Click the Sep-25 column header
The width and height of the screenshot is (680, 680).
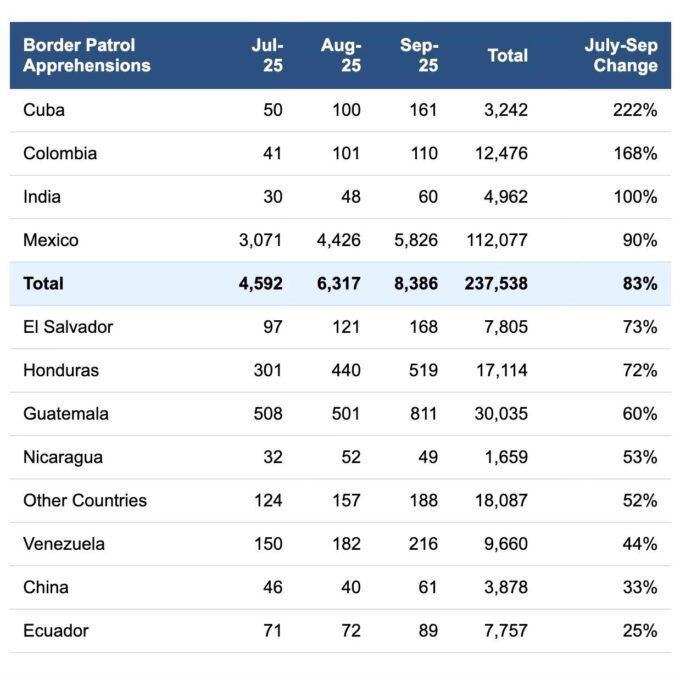click(419, 56)
